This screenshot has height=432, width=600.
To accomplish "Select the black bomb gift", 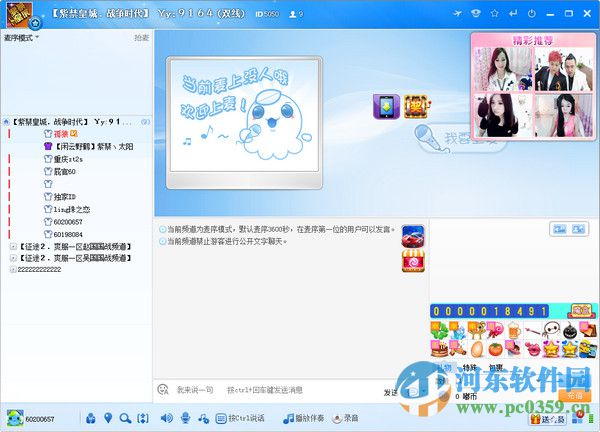I will tap(570, 331).
